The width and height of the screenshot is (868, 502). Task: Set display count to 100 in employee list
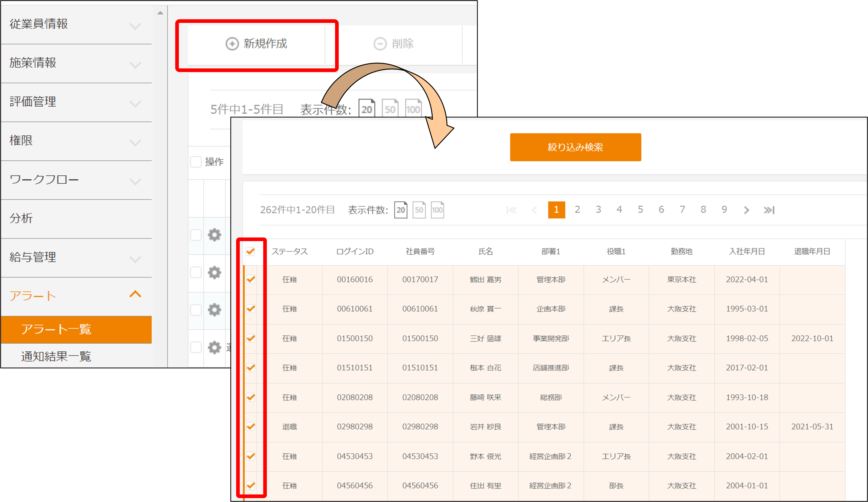437,210
